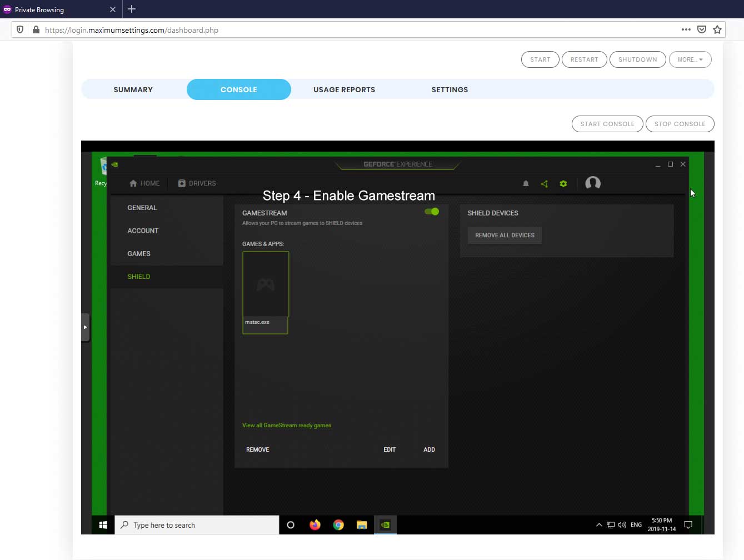Click the shield tracking protection icon
Screen dimensions: 744x560
click(20, 30)
